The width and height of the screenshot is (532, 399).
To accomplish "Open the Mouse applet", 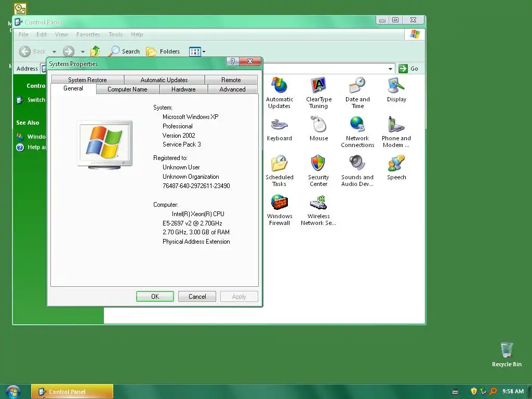I will (x=318, y=129).
